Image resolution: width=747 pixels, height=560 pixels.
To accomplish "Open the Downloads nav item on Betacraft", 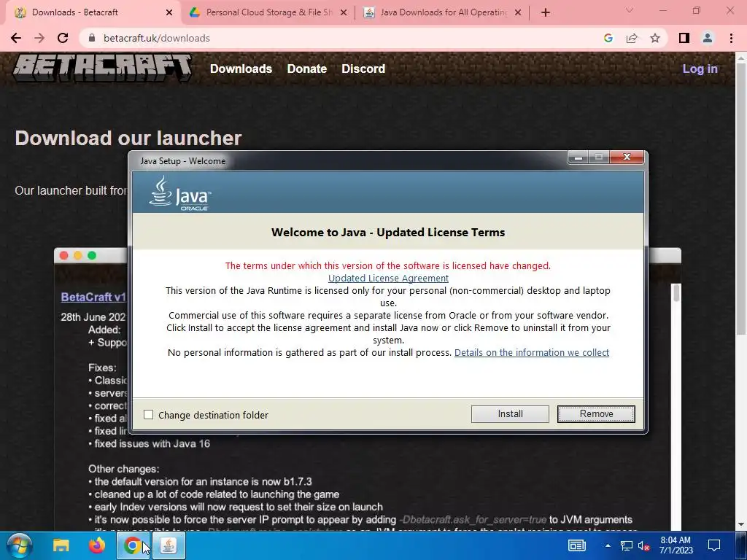I will coord(241,69).
